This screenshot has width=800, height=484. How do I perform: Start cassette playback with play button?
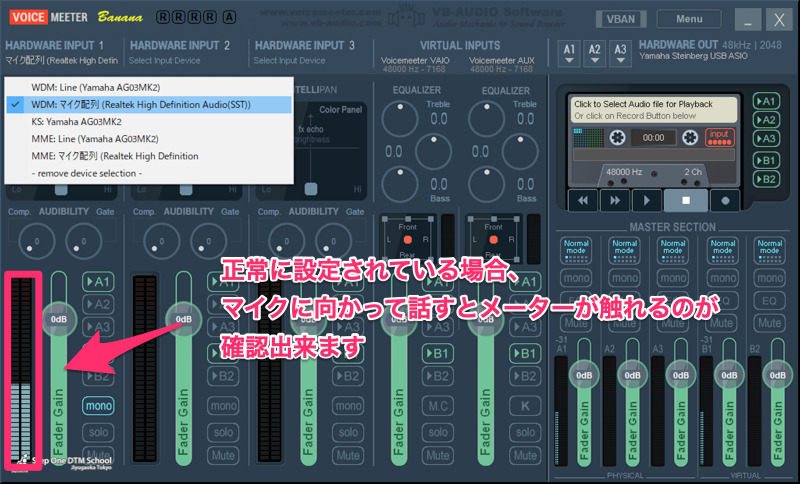pos(647,200)
